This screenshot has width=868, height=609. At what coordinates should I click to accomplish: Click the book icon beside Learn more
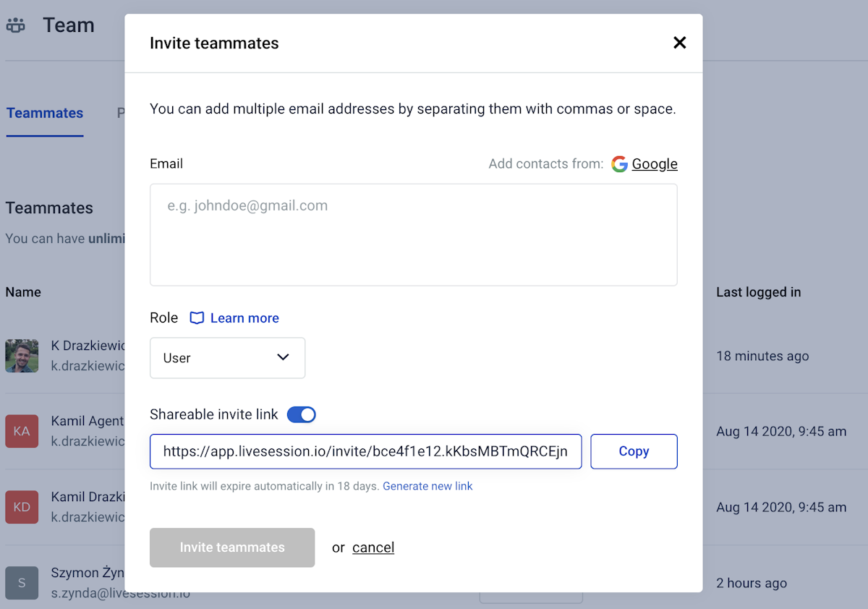pos(197,318)
